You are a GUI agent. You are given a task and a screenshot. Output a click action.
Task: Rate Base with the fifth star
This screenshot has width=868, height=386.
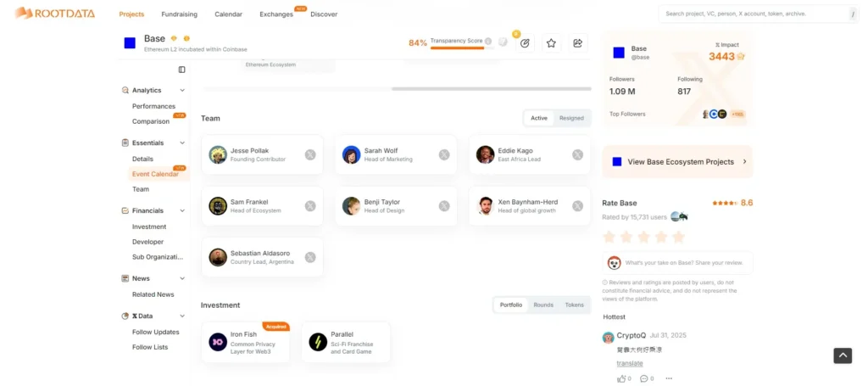click(x=678, y=237)
